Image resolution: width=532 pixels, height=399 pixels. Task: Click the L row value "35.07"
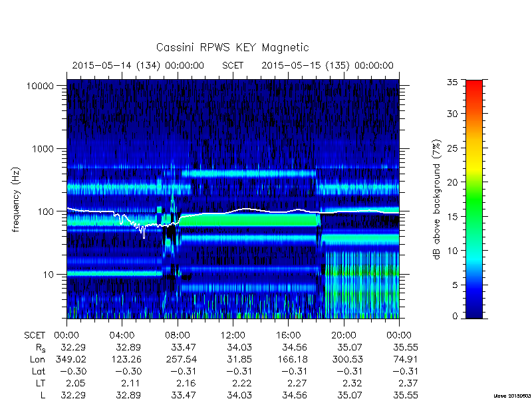coord(350,395)
